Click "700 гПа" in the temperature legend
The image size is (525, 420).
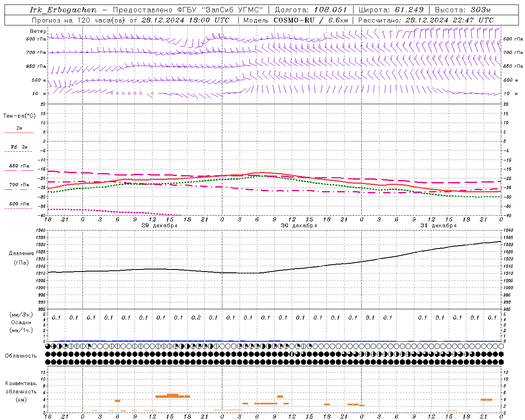click(19, 185)
